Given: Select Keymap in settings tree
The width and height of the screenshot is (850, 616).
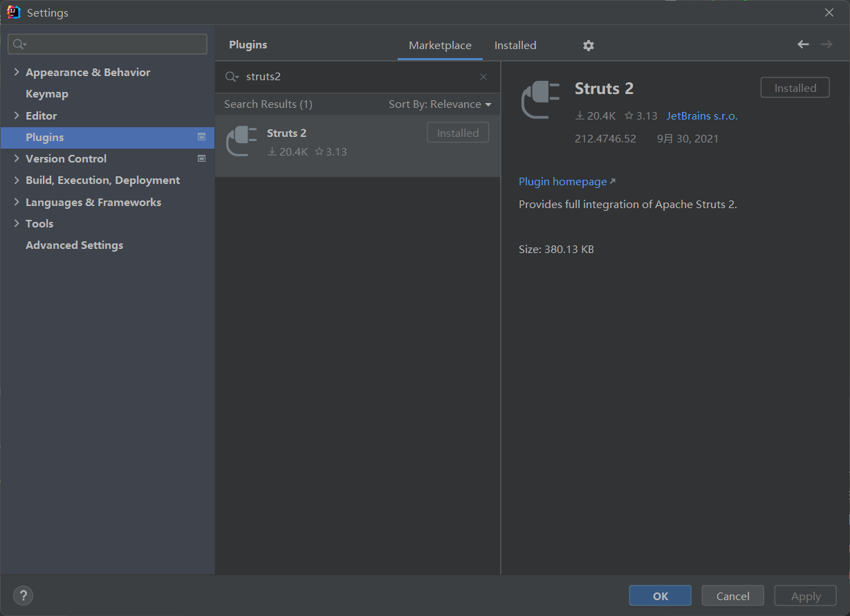Looking at the screenshot, I should point(47,94).
